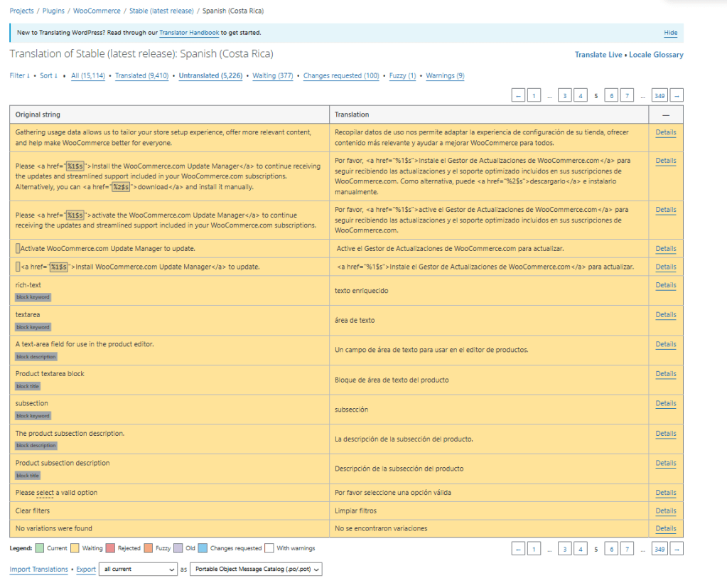Viewport: 727px width, 588px height.
Task: Open page 4 in bottom pagination
Action: (x=580, y=549)
